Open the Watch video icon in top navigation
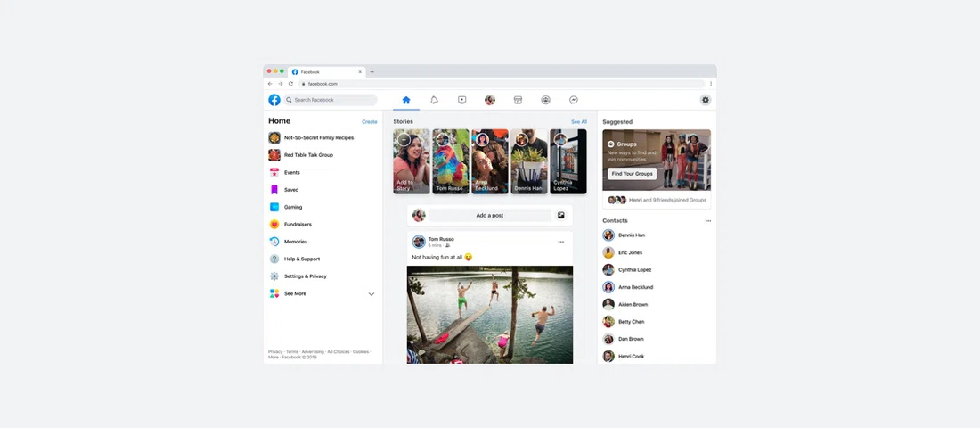Image resolution: width=980 pixels, height=428 pixels. coord(461,100)
